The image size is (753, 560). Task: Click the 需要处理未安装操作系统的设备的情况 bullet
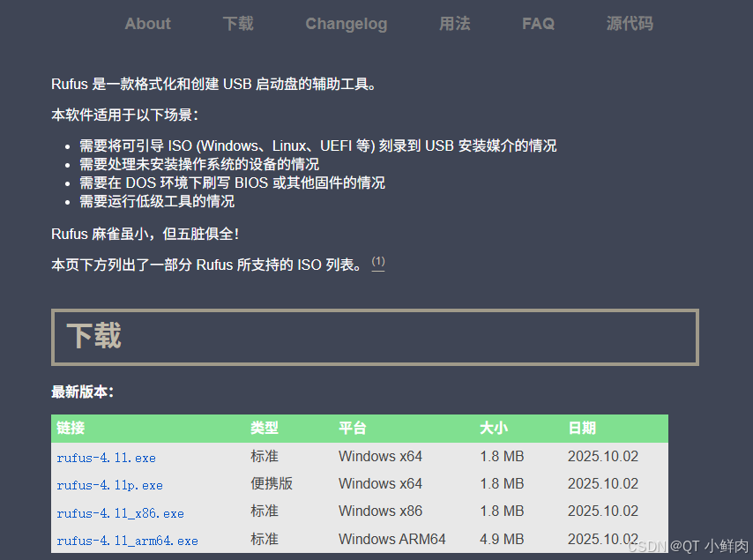(199, 164)
